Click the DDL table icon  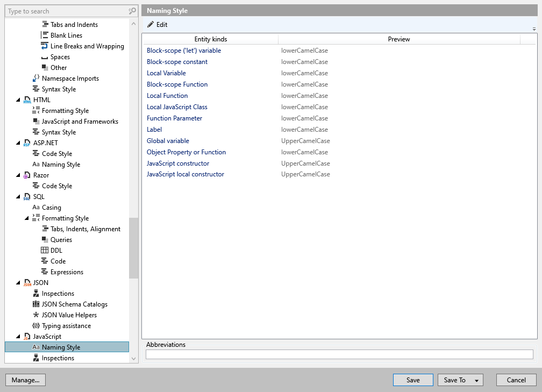45,251
